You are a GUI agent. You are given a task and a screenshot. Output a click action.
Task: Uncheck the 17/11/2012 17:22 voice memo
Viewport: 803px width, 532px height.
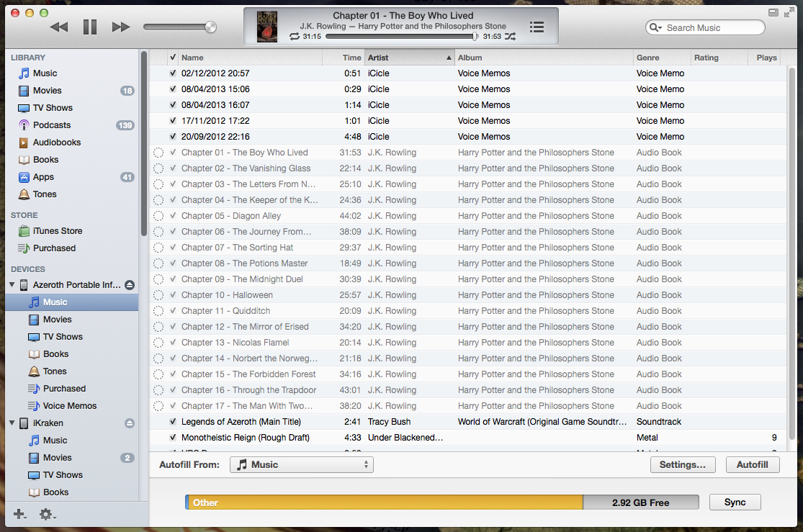click(x=173, y=121)
